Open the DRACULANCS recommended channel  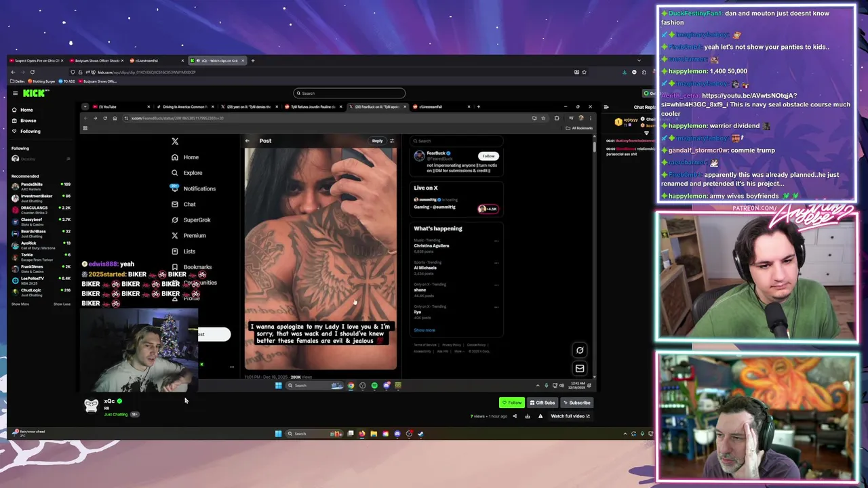pos(41,209)
